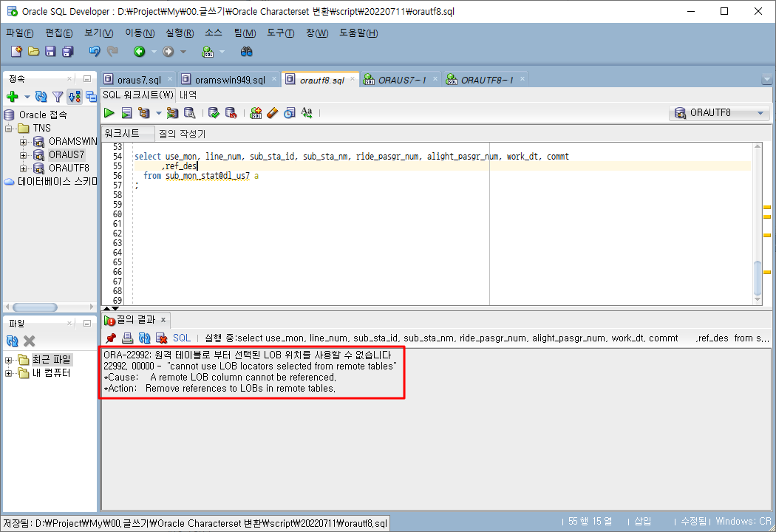776x532 pixels.
Task: Add a new connection with green plus
Action: click(13, 97)
